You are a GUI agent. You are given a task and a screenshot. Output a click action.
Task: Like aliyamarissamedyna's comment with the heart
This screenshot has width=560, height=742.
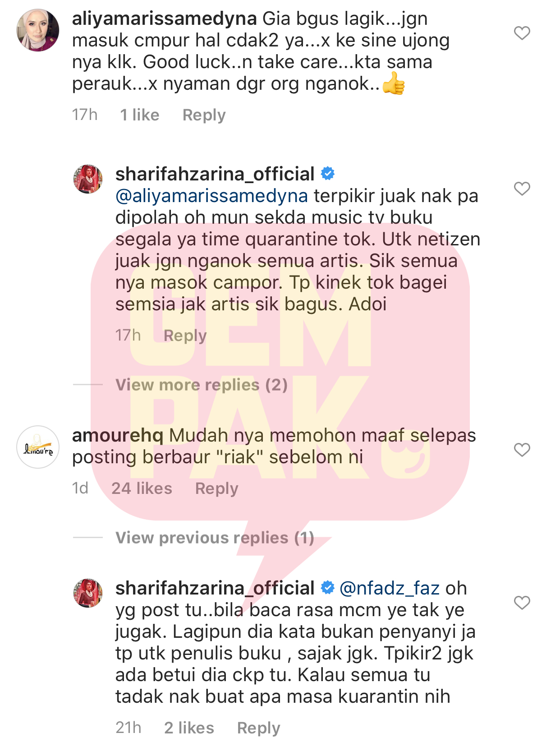pyautogui.click(x=522, y=33)
